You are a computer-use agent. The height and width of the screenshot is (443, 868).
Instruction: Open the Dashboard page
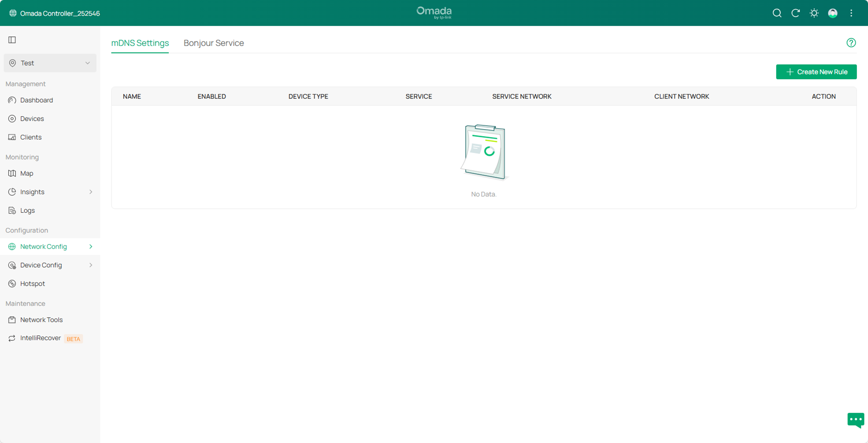coord(37,100)
